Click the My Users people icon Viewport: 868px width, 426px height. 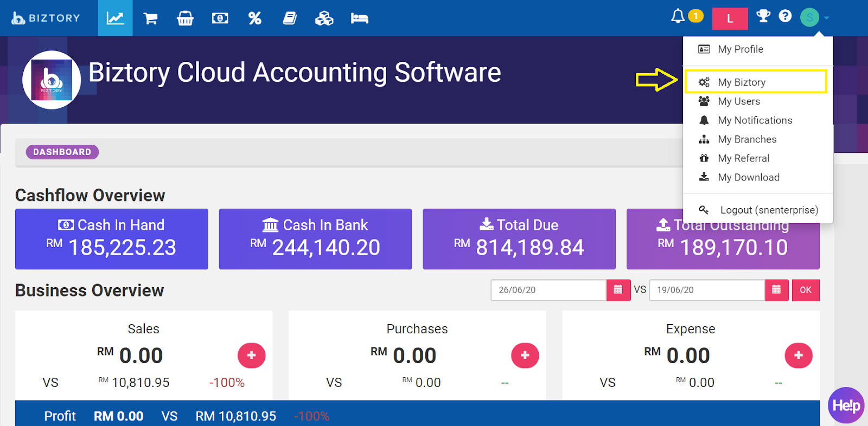click(704, 101)
